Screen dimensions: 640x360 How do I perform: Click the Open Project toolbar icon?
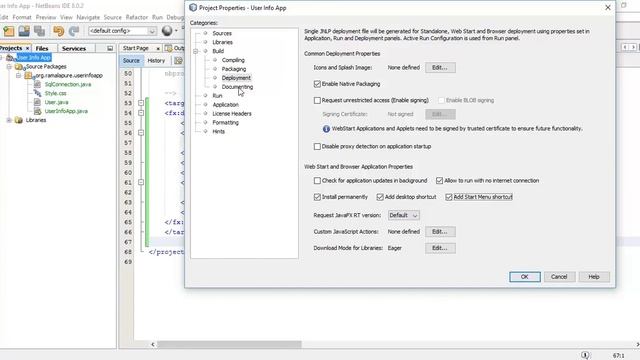(x=24, y=31)
